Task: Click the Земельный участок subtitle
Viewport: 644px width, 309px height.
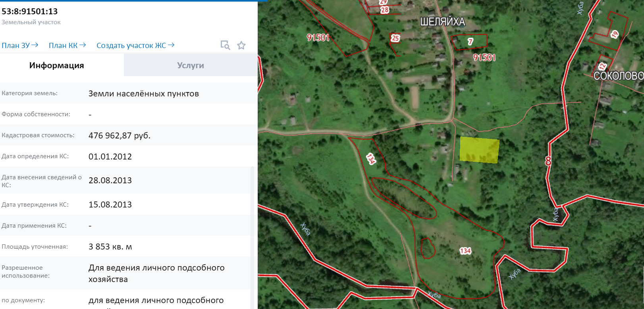Action: click(31, 22)
